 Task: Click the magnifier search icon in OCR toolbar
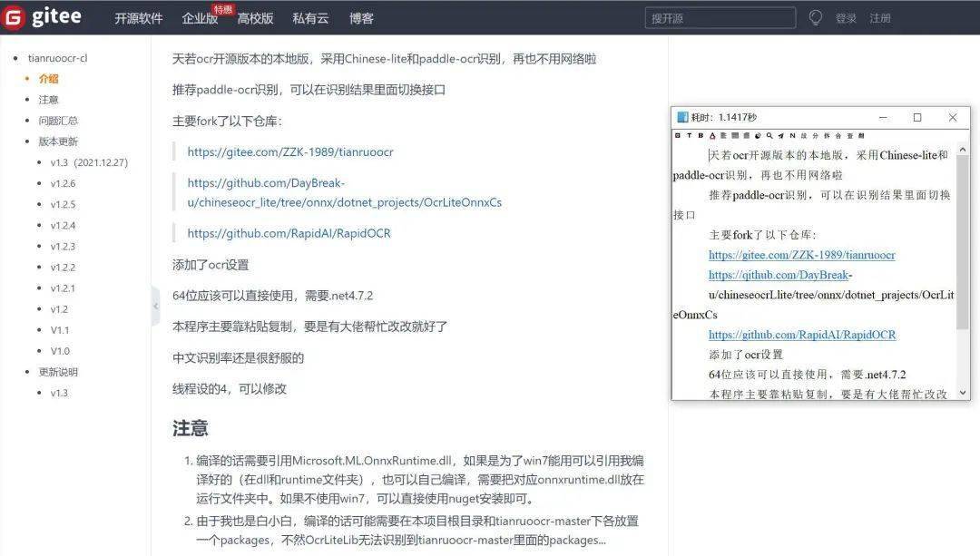tap(769, 135)
